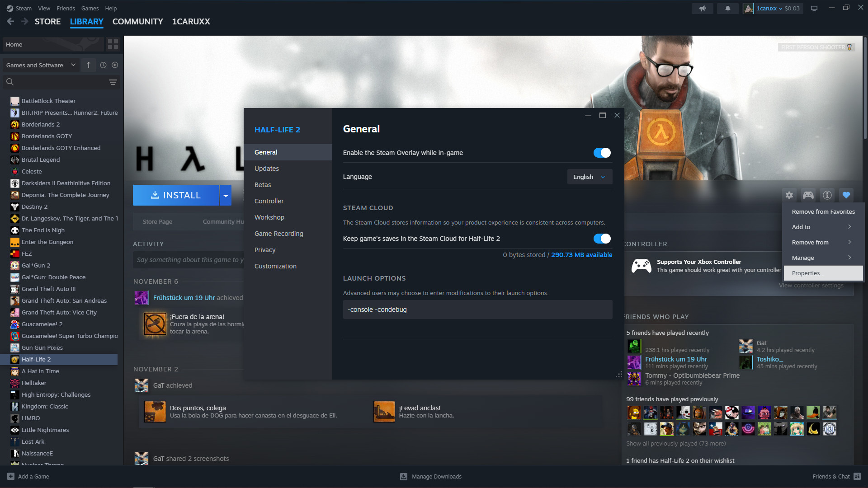Select the Betas tab in properties

(x=288, y=185)
